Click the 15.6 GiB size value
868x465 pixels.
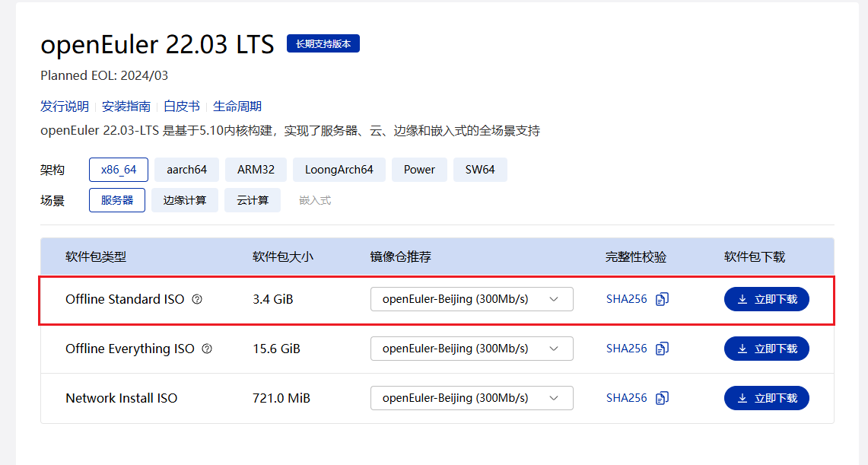276,349
